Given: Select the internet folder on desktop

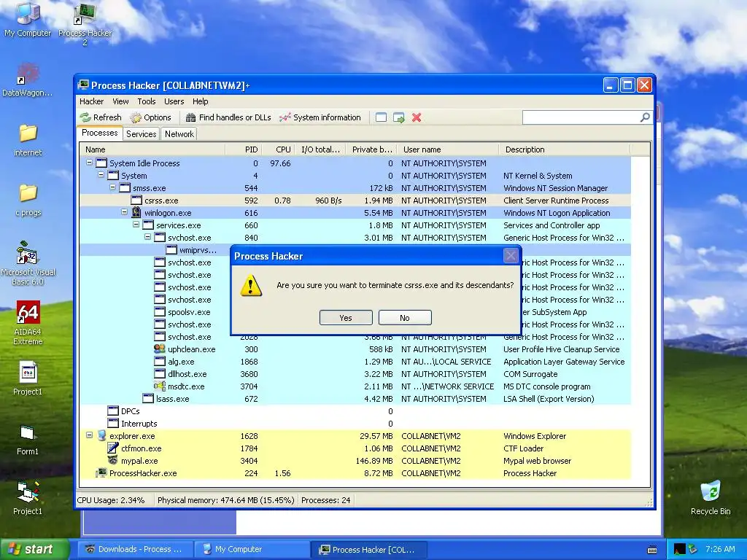Looking at the screenshot, I should 28,140.
